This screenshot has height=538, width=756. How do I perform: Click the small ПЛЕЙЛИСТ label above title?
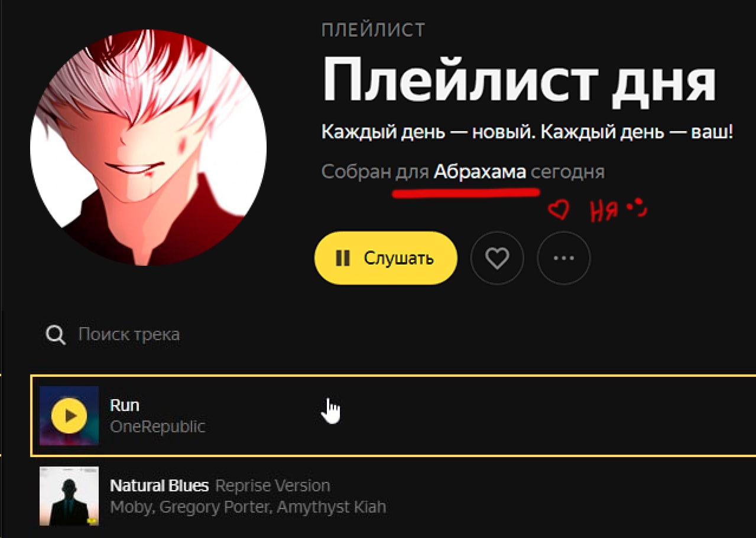pyautogui.click(x=374, y=30)
